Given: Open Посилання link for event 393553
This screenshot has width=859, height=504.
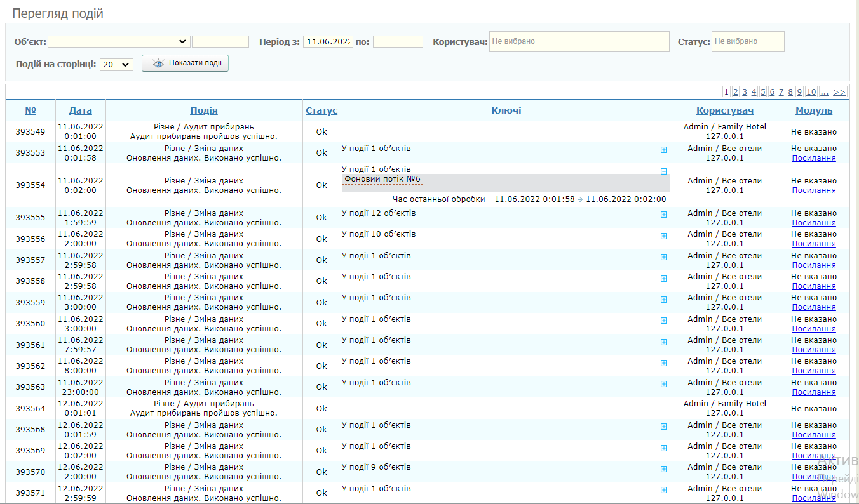Looking at the screenshot, I should tap(813, 158).
